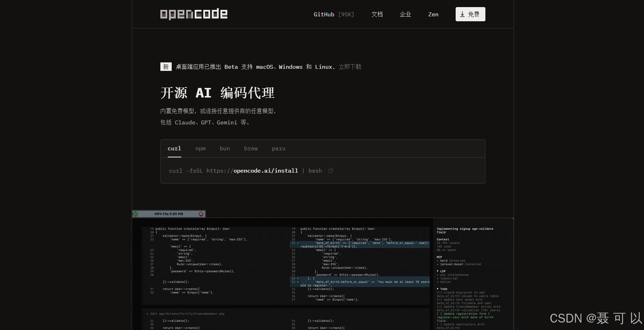Click the opencode.ai/install command text
This screenshot has height=330, width=644.
coord(266,171)
